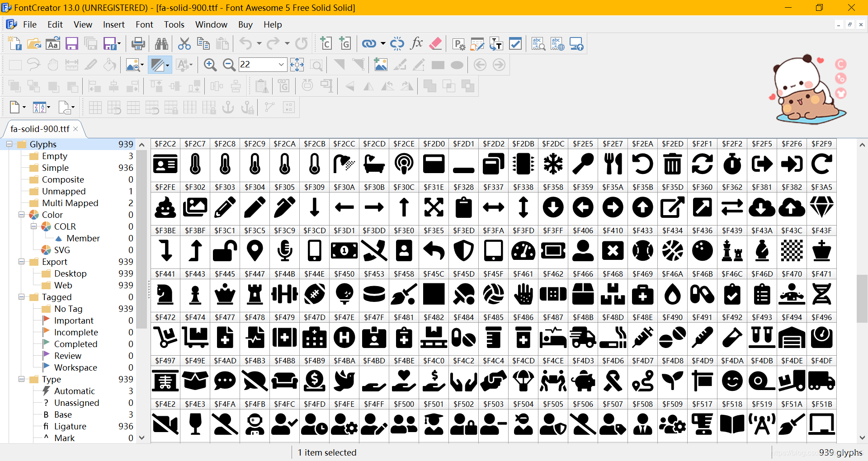Select the football glyph $F44E
The image size is (868, 461).
coord(315,294)
